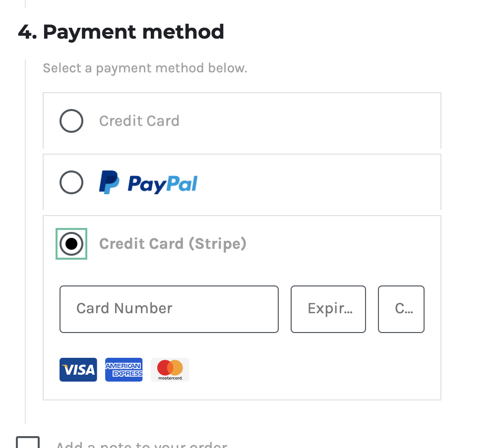Click the American Express logo
This screenshot has width=494, height=448.
(x=123, y=369)
